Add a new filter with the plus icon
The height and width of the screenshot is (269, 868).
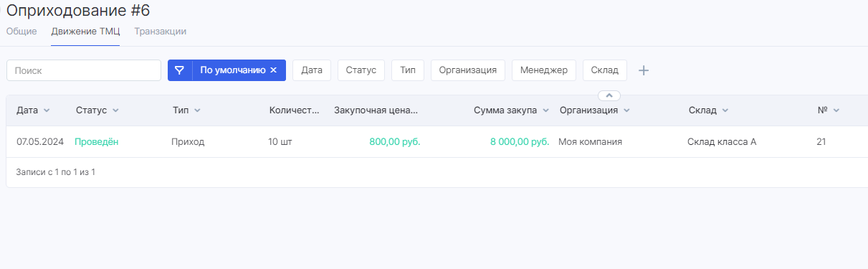point(644,70)
